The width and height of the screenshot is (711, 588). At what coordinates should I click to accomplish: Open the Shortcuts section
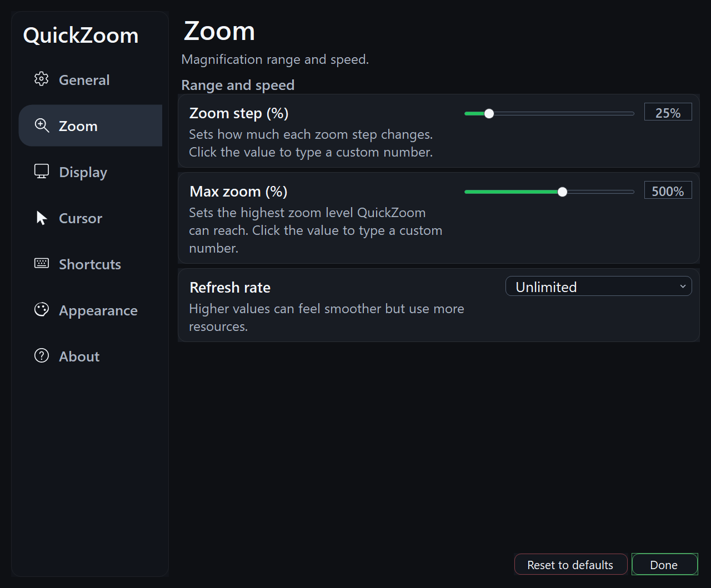(91, 264)
